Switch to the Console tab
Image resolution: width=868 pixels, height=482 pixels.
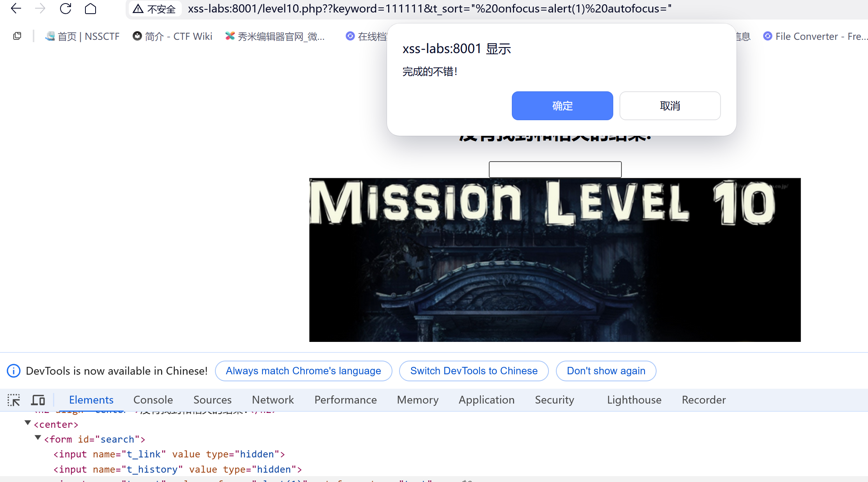coord(153,400)
